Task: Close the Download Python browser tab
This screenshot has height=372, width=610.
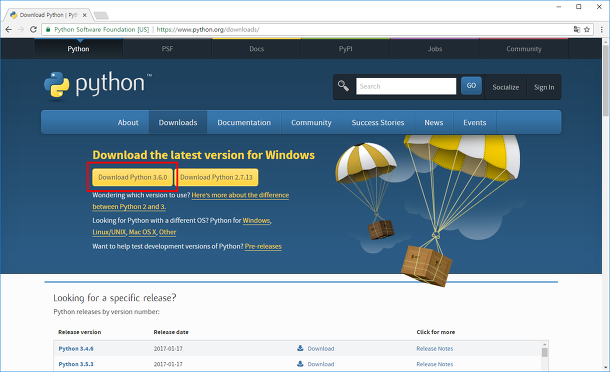Action: point(84,15)
